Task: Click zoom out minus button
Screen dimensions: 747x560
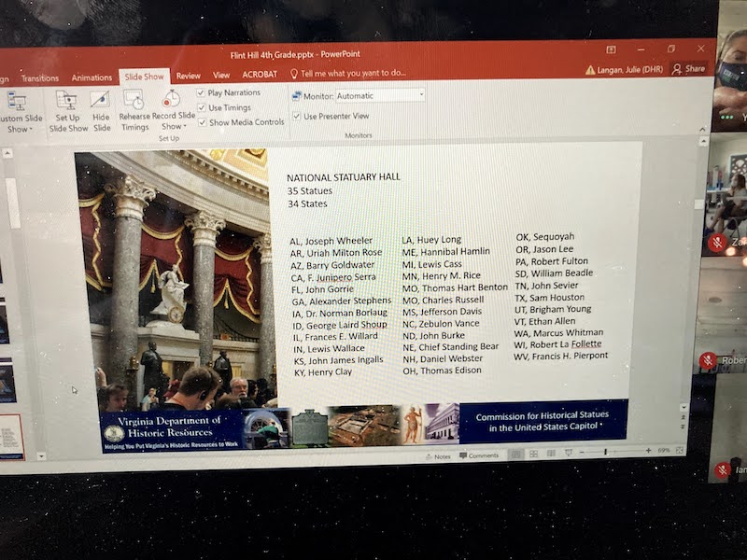Action: [x=582, y=453]
